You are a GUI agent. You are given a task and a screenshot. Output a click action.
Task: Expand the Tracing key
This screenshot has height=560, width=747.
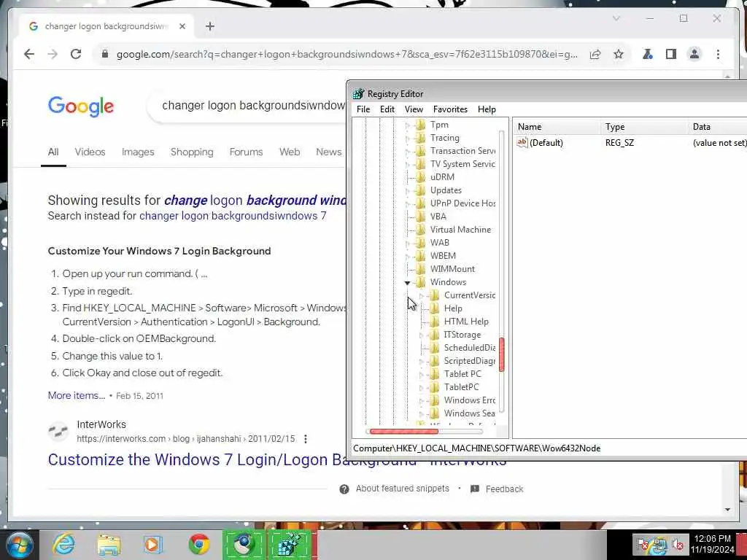pos(407,138)
